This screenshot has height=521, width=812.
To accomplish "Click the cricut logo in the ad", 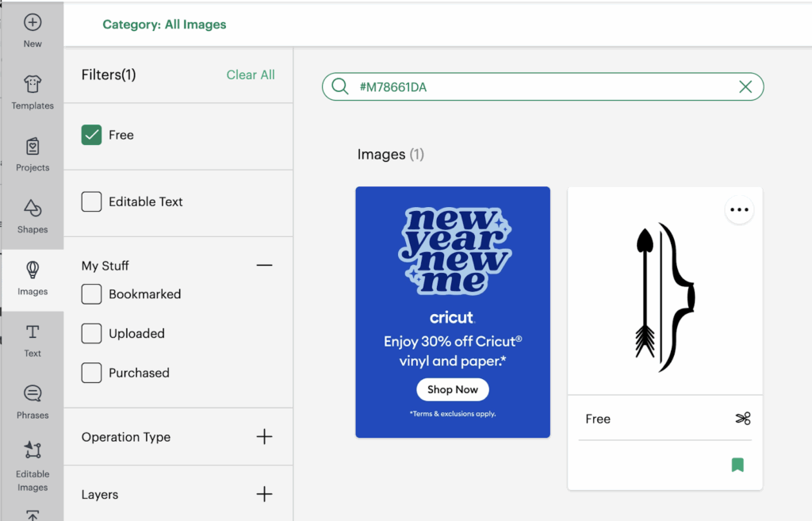I will [x=452, y=317].
